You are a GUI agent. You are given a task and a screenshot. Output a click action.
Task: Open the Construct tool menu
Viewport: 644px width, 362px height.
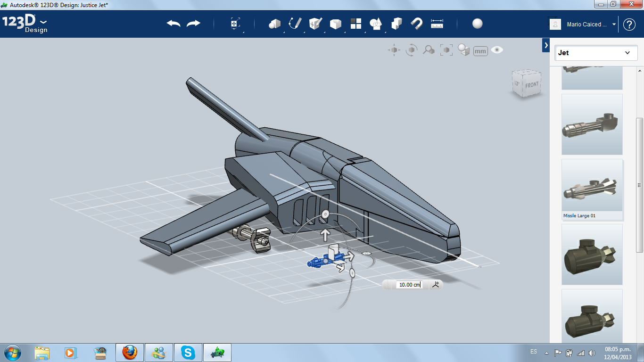coord(315,24)
